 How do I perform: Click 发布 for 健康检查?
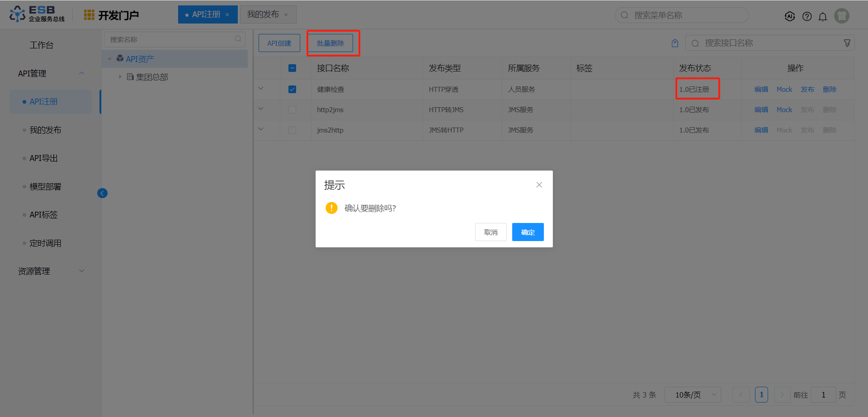click(807, 90)
